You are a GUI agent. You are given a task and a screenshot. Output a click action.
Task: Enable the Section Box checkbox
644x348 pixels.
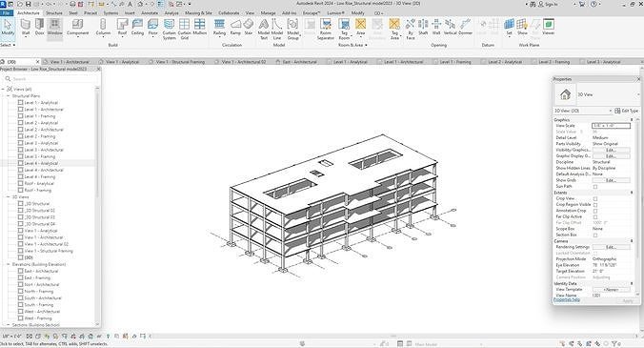(x=595, y=235)
